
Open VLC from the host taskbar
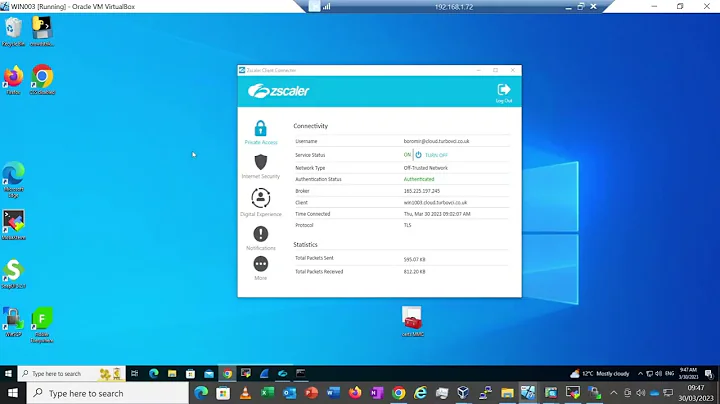(x=245, y=393)
